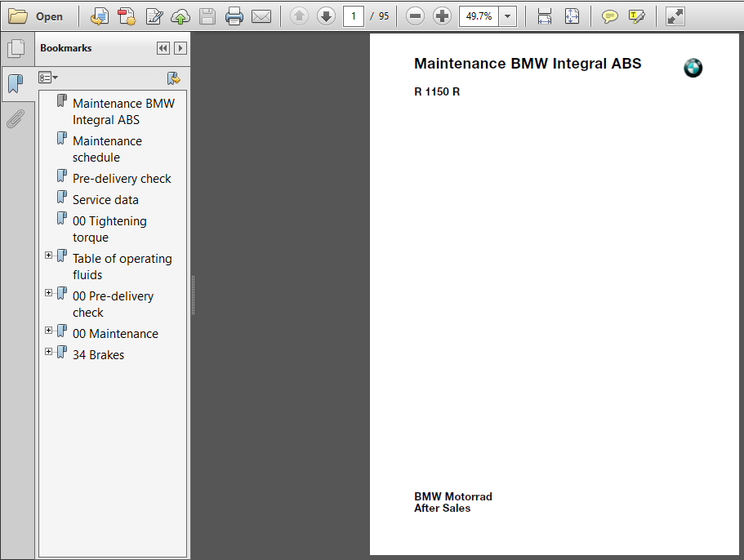Select the 00 Tightening torque bookmark
The height and width of the screenshot is (560, 744).
109,229
